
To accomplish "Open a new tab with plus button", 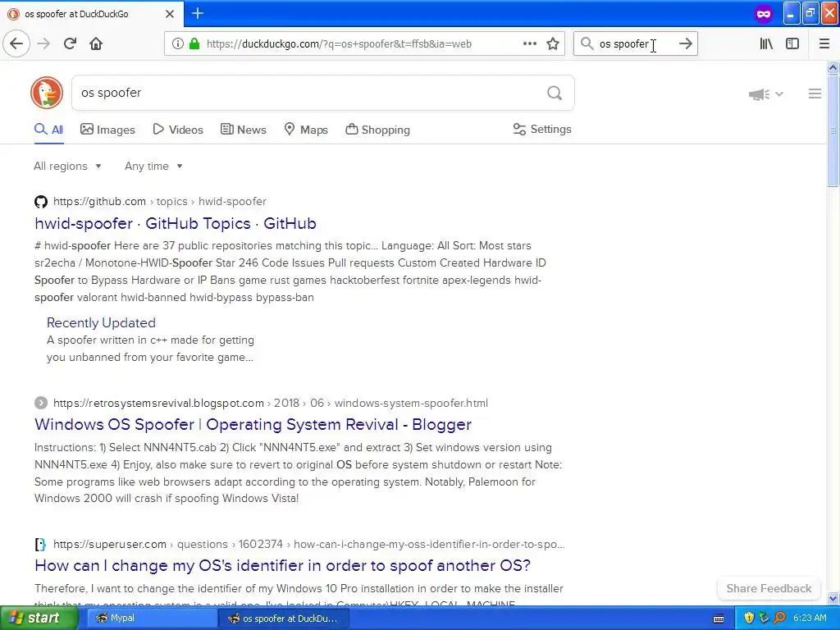I will (198, 13).
